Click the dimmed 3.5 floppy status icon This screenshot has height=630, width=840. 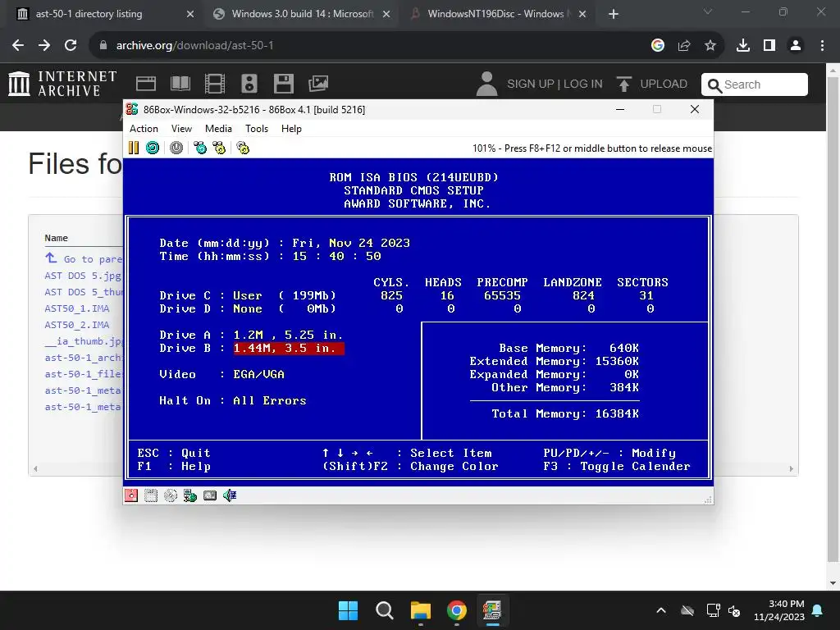click(x=151, y=495)
